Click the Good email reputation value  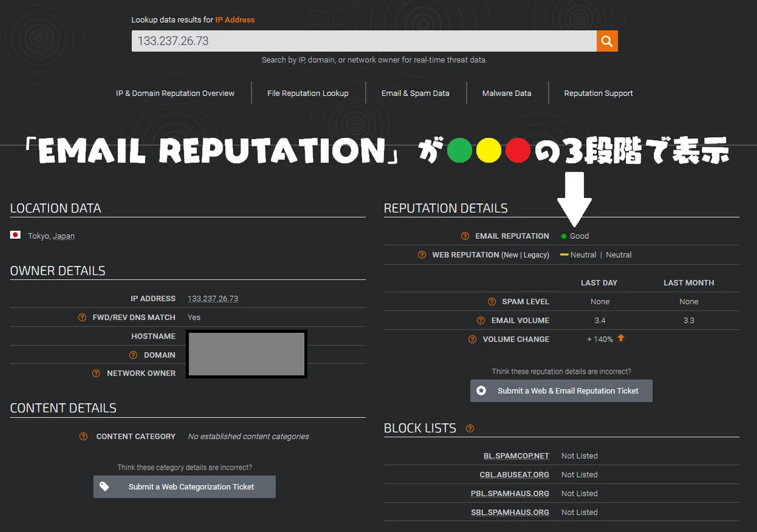[579, 236]
